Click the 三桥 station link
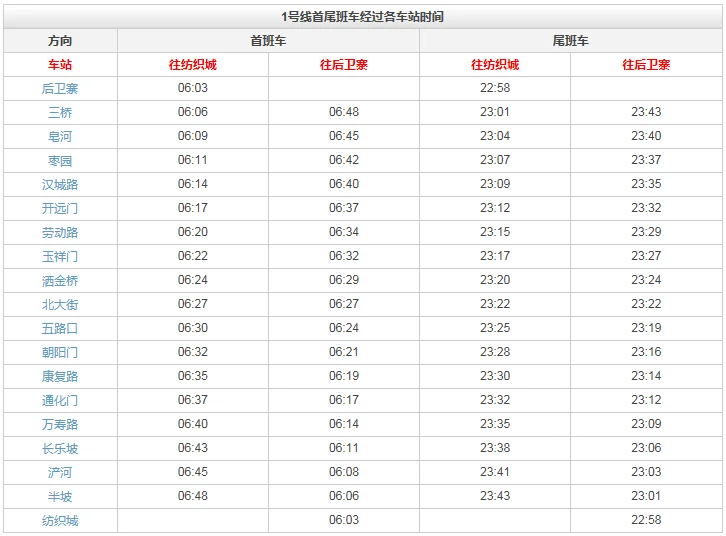This screenshot has height=536, width=726. click(x=60, y=112)
